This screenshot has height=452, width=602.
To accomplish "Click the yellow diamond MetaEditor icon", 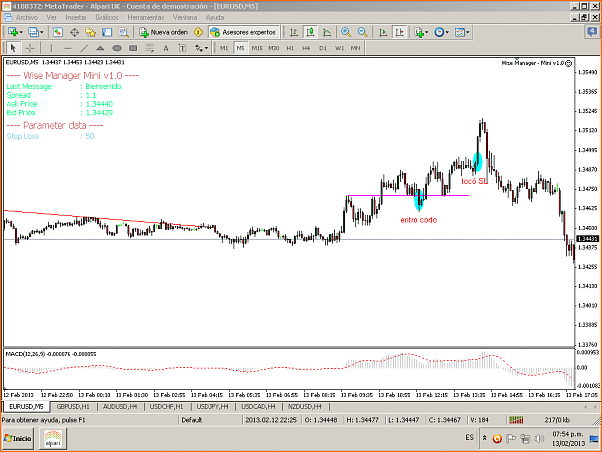I will 198,32.
